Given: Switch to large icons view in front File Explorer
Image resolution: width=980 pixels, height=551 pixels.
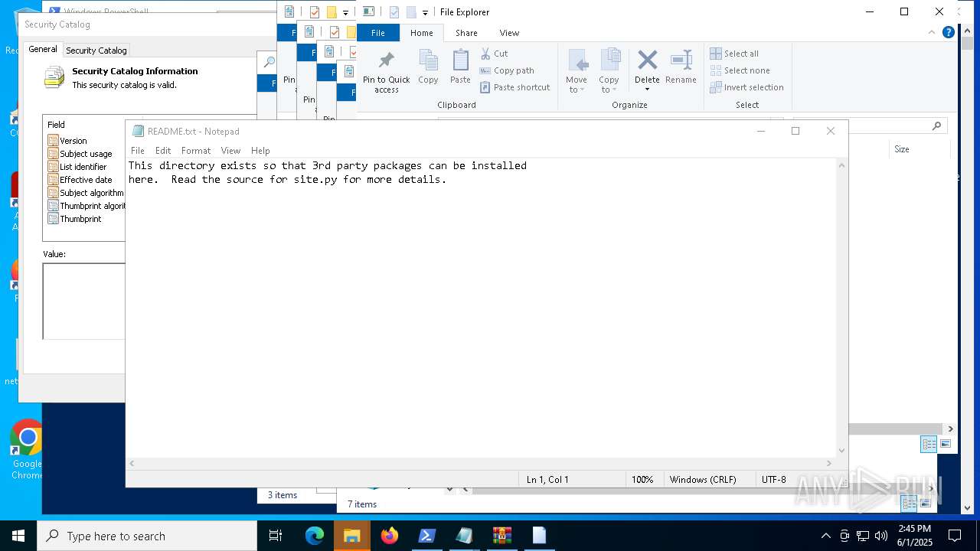Looking at the screenshot, I should (x=946, y=444).
